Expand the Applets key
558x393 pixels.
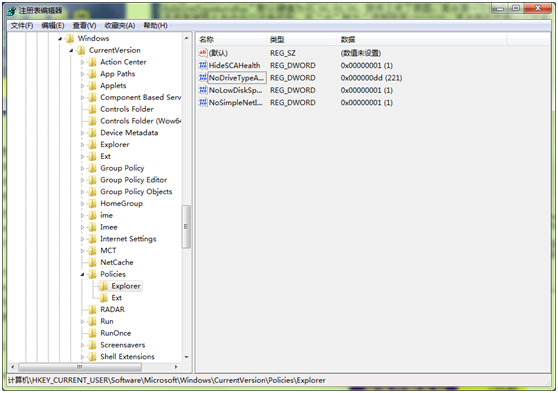coord(82,86)
